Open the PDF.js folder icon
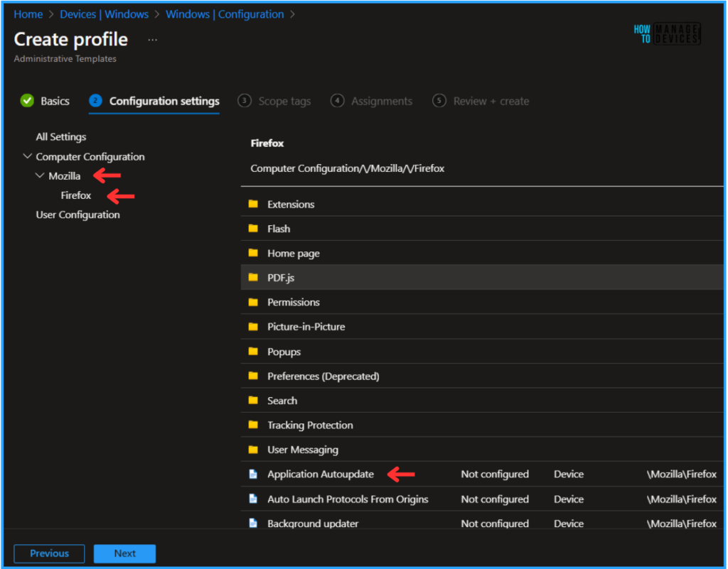 (x=253, y=277)
